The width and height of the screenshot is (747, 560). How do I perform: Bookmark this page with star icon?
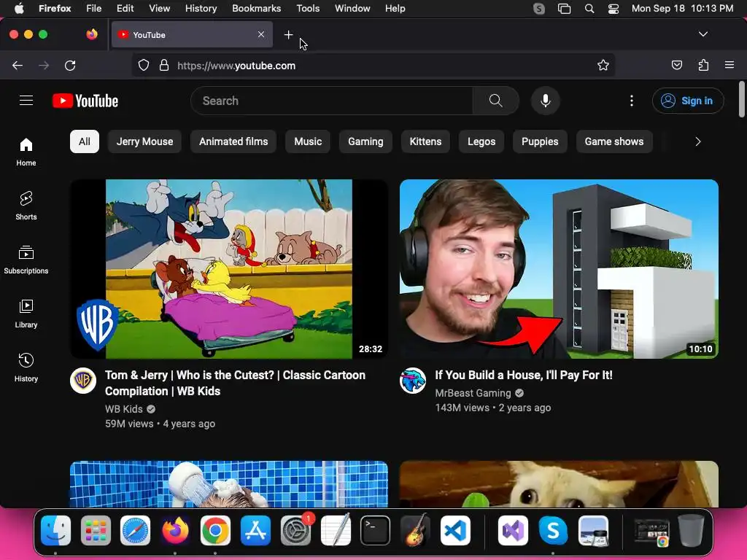603,65
